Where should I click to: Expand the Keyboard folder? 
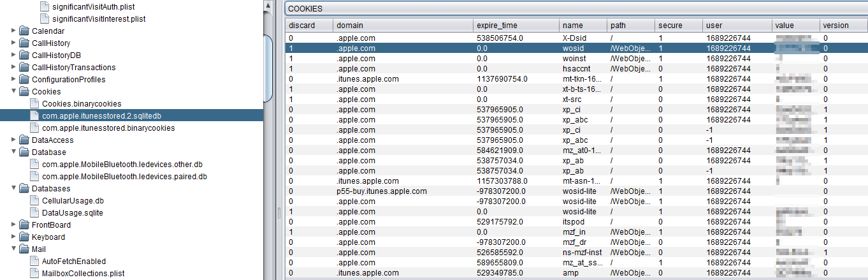tap(14, 237)
